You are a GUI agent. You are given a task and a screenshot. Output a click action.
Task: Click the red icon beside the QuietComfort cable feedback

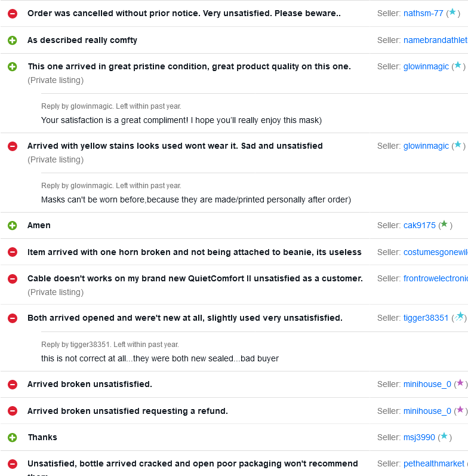13,278
